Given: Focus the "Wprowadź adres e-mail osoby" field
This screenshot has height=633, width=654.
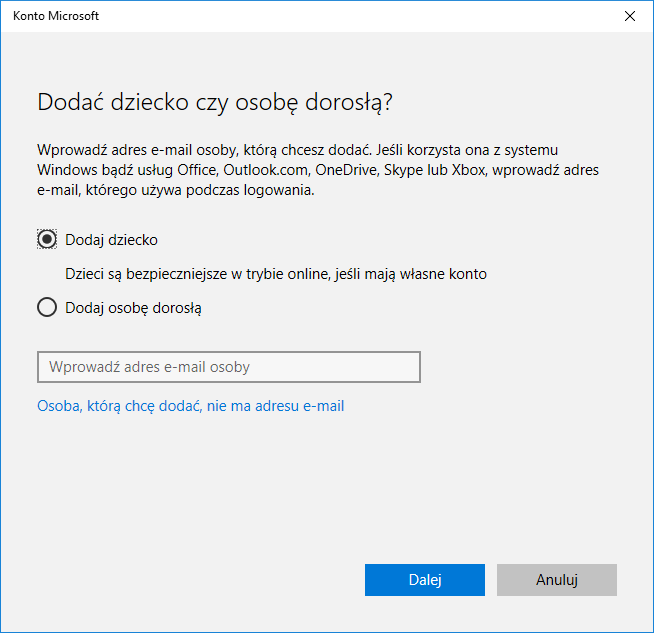Looking at the screenshot, I should (228, 367).
